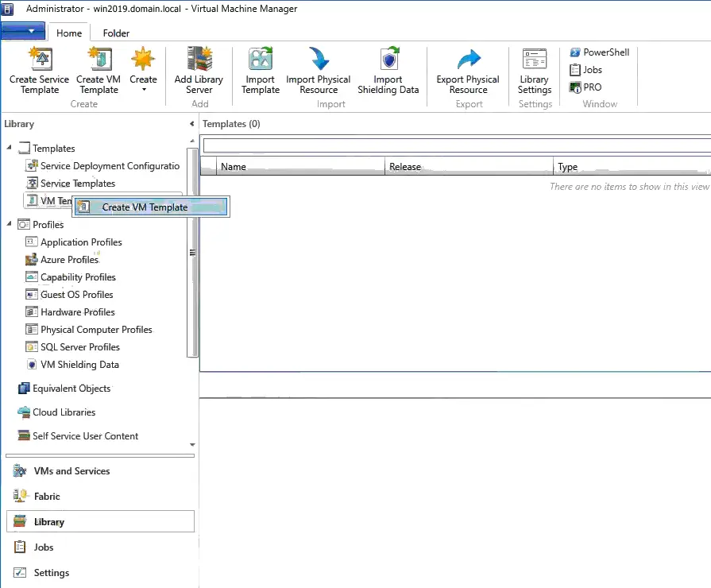Click the Create Service Template ribbon icon

tap(40, 59)
